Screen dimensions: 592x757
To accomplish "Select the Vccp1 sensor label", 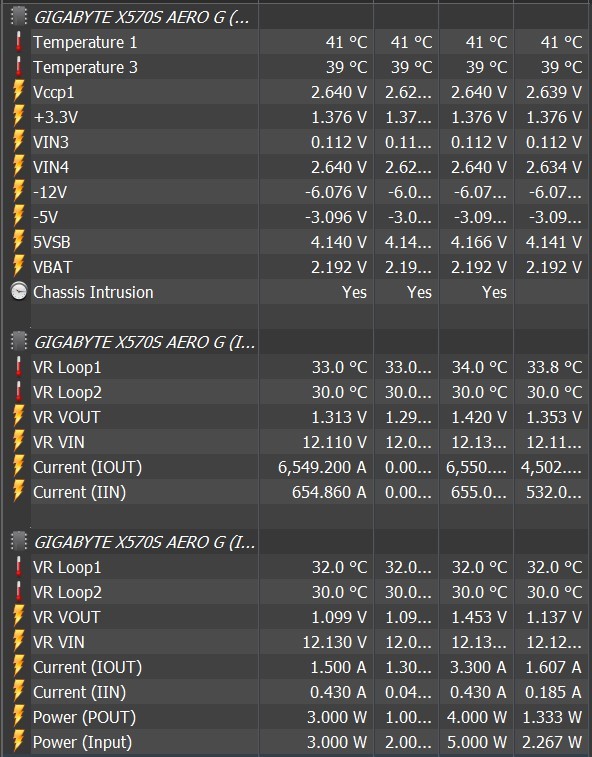I will 54,93.
